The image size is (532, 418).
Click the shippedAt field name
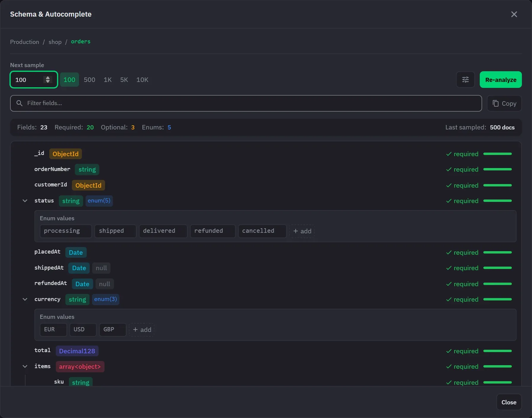[x=49, y=268]
